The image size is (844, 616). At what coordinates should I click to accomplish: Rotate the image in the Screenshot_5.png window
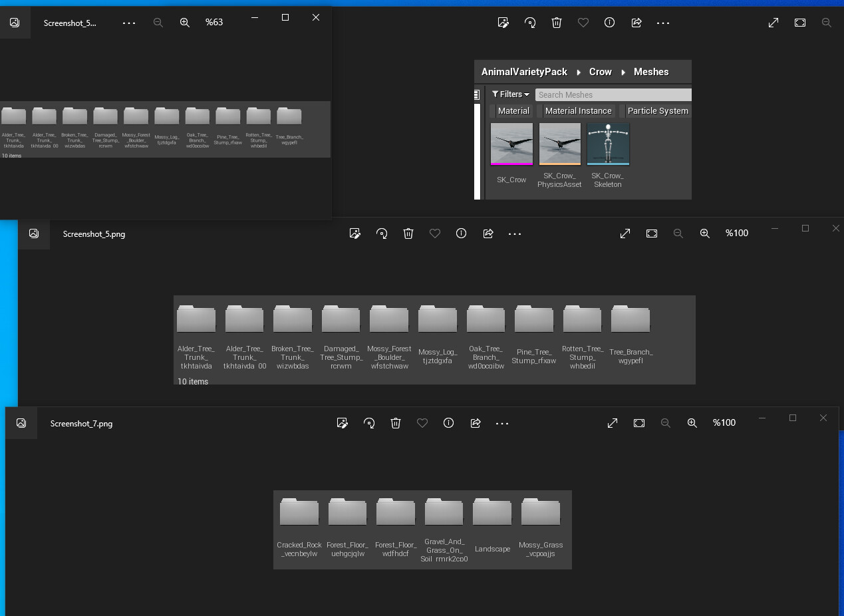[x=382, y=233]
